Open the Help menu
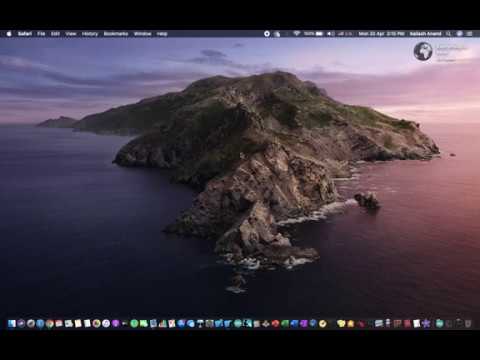This screenshot has width=480, height=360. 162,34
